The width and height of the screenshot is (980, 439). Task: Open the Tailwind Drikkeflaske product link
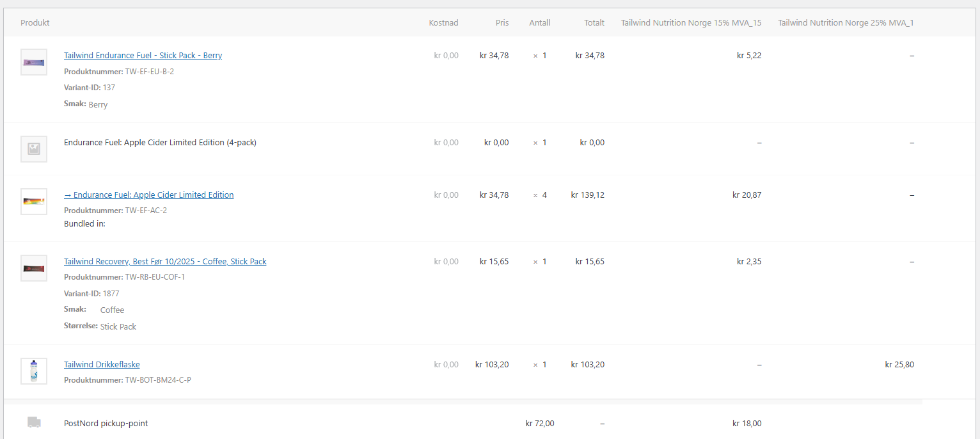pos(102,365)
